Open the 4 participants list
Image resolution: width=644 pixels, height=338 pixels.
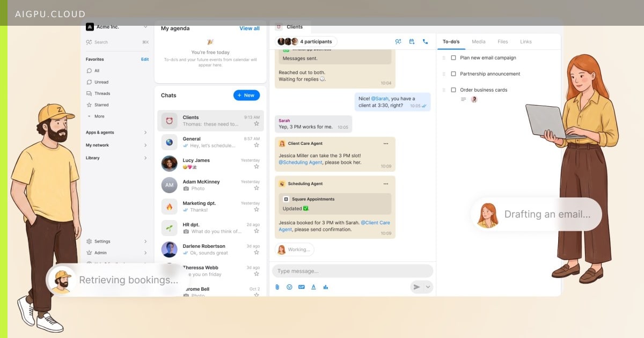pos(306,41)
